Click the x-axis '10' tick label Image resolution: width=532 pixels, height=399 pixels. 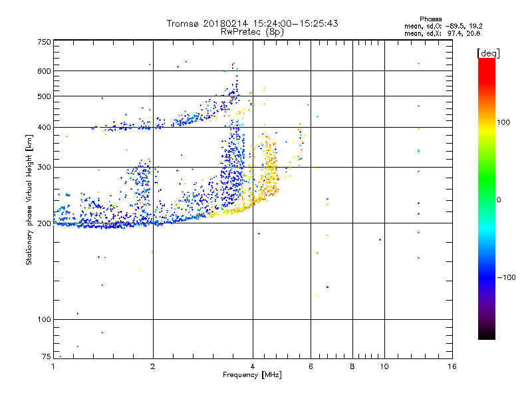coord(384,366)
